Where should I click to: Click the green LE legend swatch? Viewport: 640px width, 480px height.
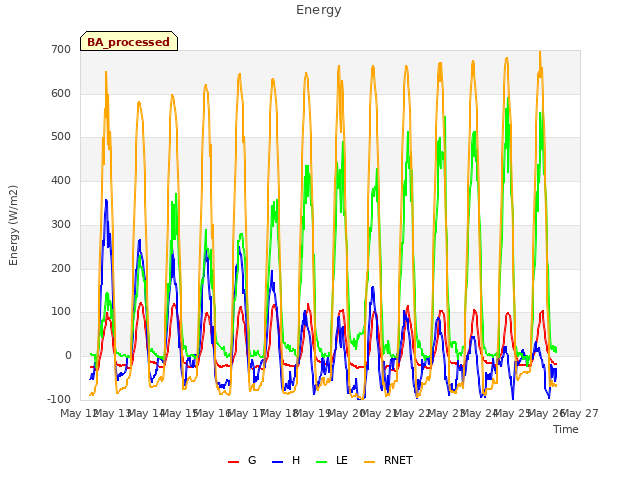[x=322, y=462]
